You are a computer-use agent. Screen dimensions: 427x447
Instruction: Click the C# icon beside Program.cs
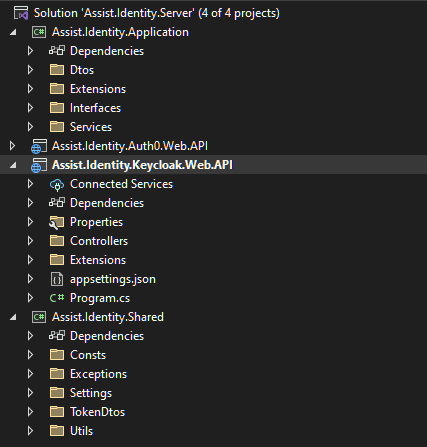click(x=57, y=298)
